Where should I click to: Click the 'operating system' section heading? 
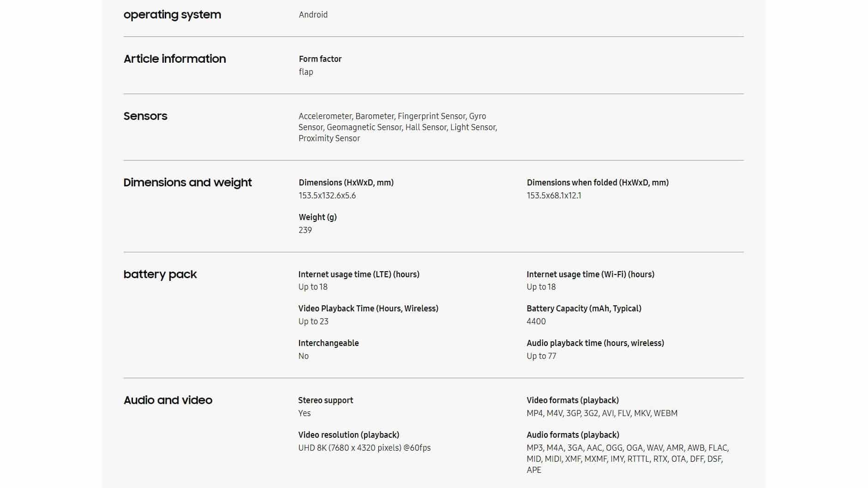click(x=172, y=15)
